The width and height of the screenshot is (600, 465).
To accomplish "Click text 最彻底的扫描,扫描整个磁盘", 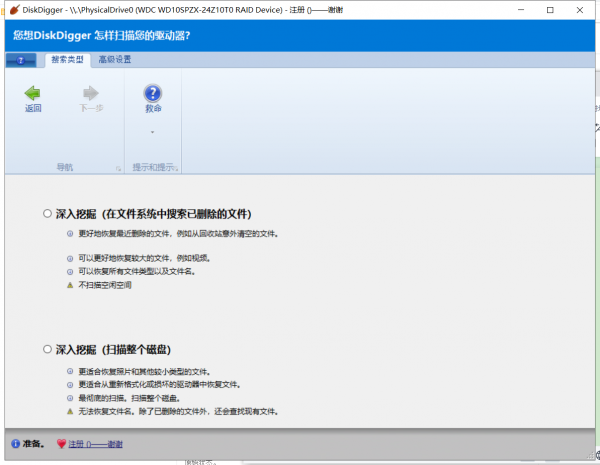I will click(x=128, y=398).
